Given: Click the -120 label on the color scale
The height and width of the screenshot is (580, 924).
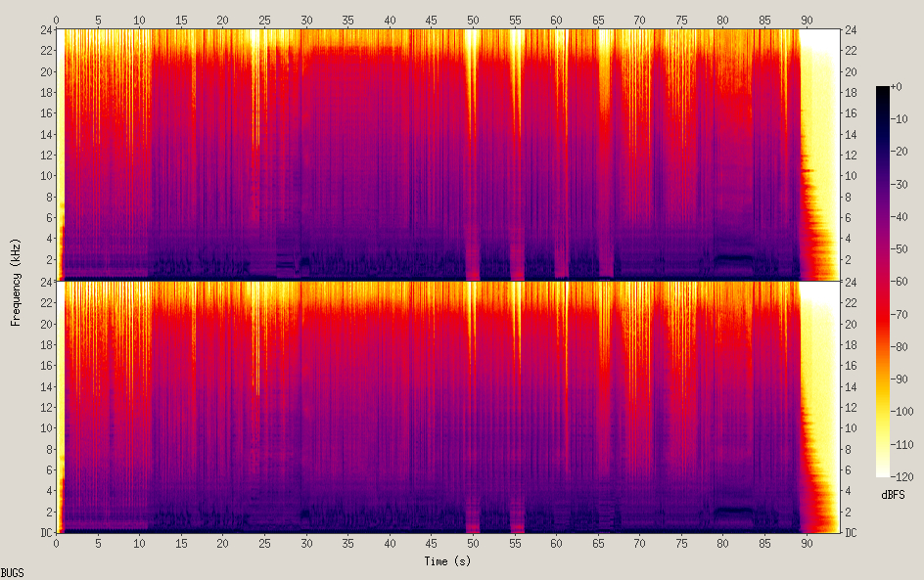Looking at the screenshot, I should [902, 476].
